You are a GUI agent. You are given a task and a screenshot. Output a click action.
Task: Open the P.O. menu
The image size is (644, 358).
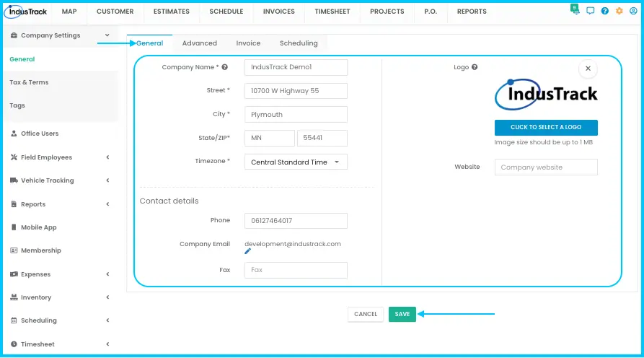click(x=431, y=12)
